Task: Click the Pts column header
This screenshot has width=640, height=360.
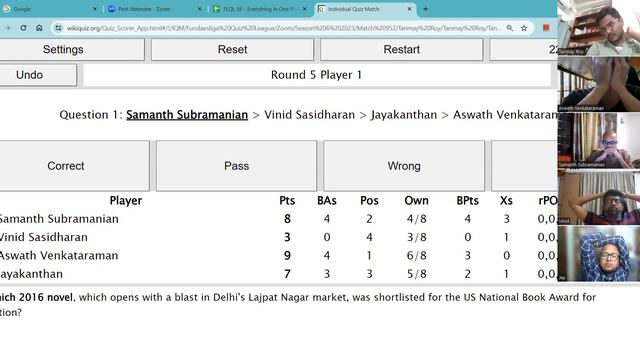Action: coord(287,200)
